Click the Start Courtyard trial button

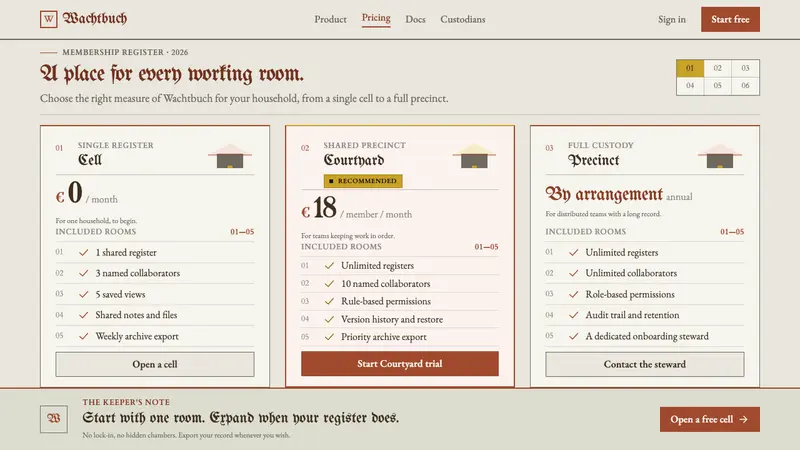point(399,364)
